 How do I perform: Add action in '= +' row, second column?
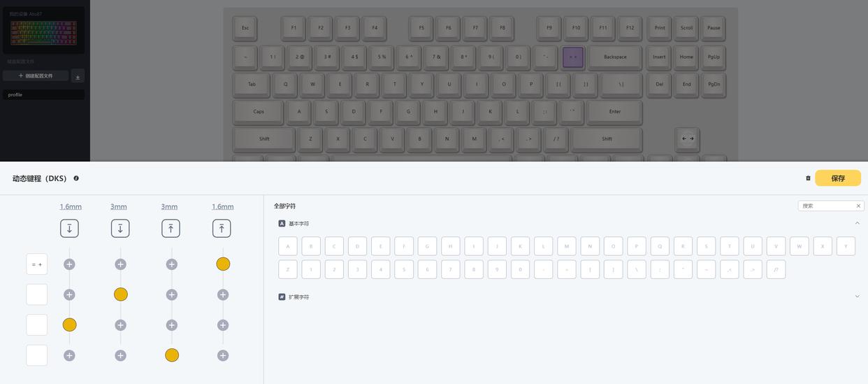[x=121, y=264]
